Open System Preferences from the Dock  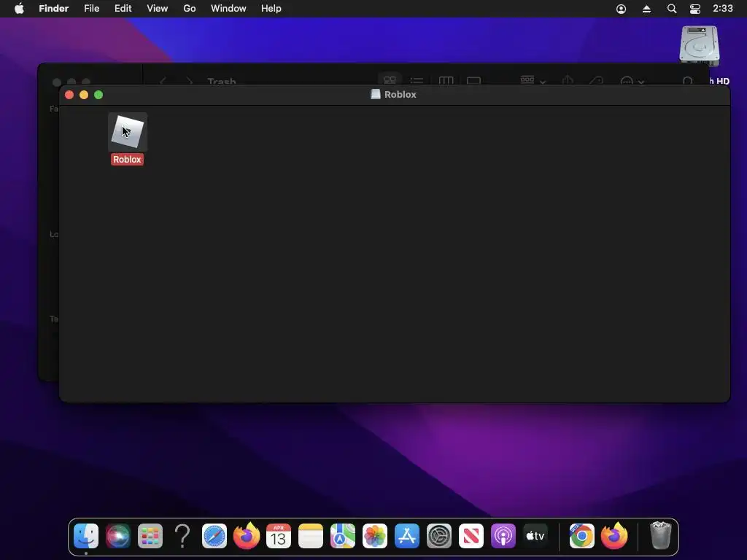[438, 536]
